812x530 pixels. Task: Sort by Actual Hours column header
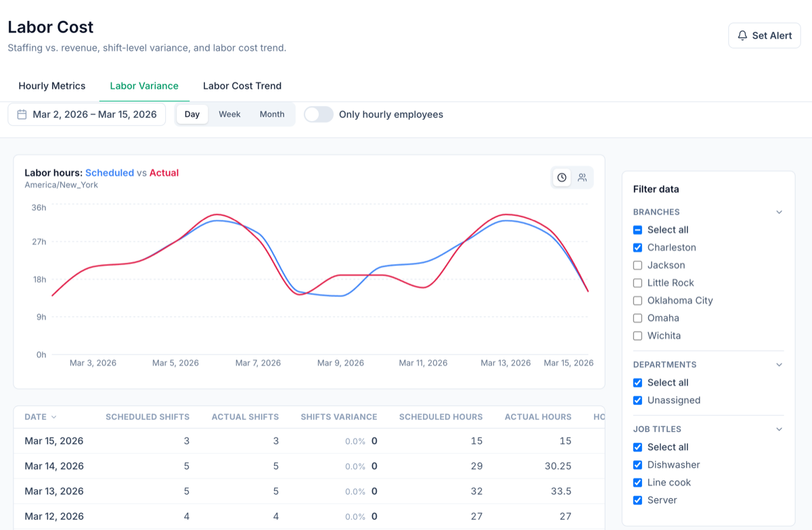538,417
